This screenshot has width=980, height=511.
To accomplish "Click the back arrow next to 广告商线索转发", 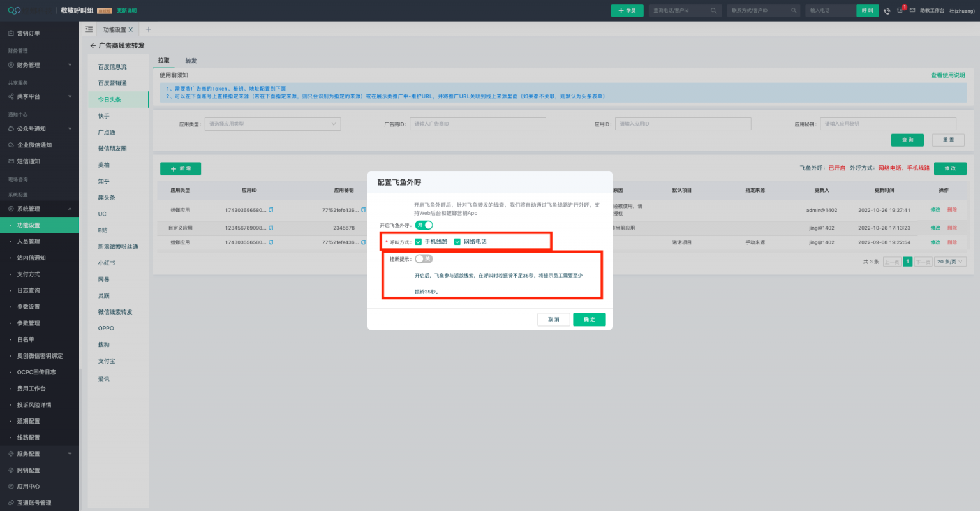I will pos(93,46).
